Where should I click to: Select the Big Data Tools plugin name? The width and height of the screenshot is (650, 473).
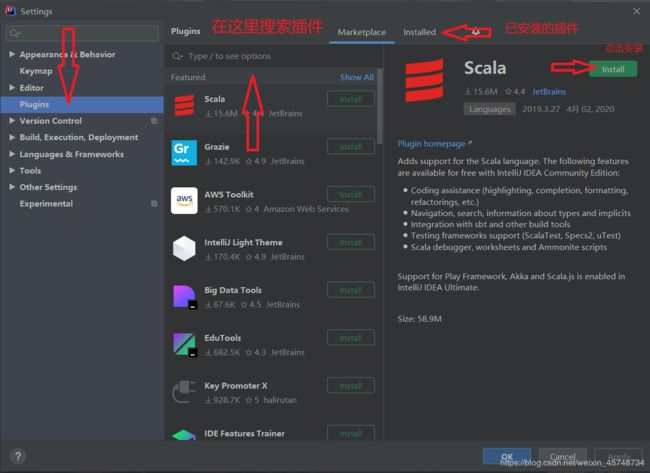233,290
